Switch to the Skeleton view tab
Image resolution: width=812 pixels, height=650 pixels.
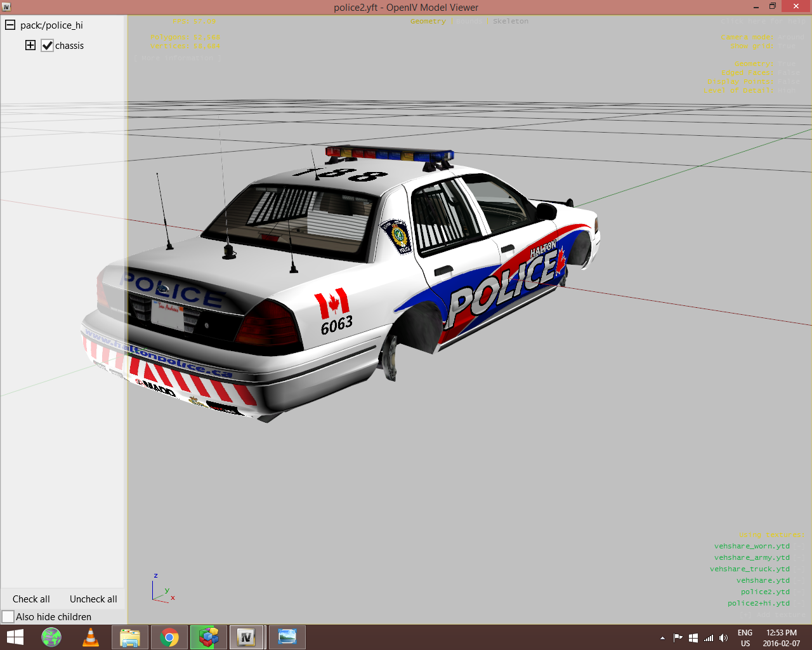pyautogui.click(x=510, y=22)
